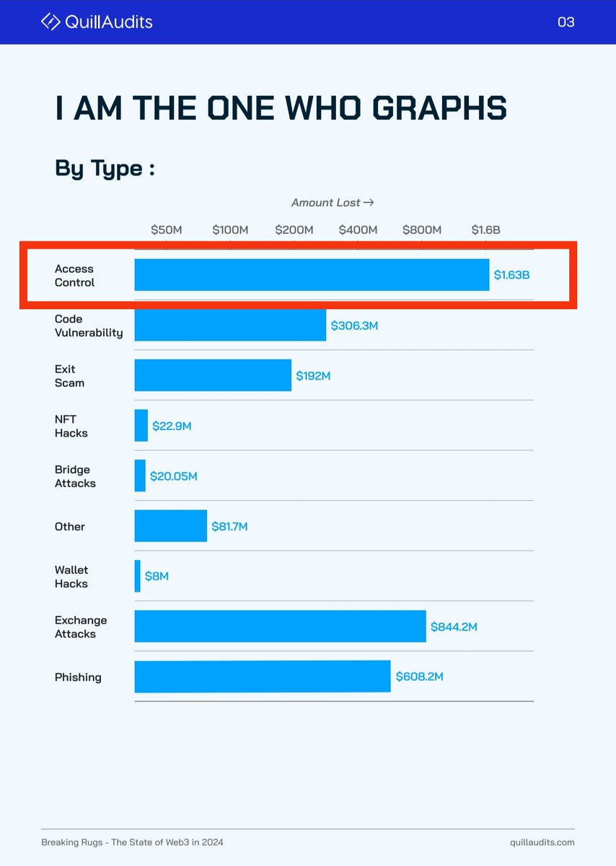Click the NFT Hacks bar
616x866 pixels.
click(141, 426)
